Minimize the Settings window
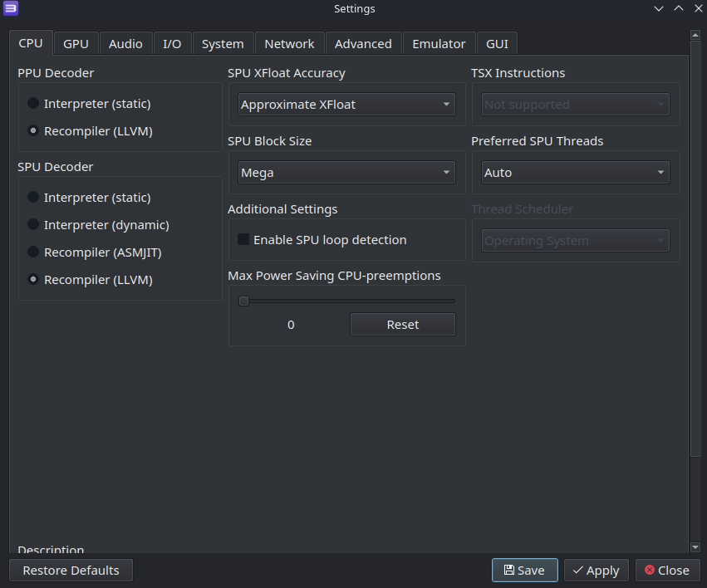 (x=659, y=8)
